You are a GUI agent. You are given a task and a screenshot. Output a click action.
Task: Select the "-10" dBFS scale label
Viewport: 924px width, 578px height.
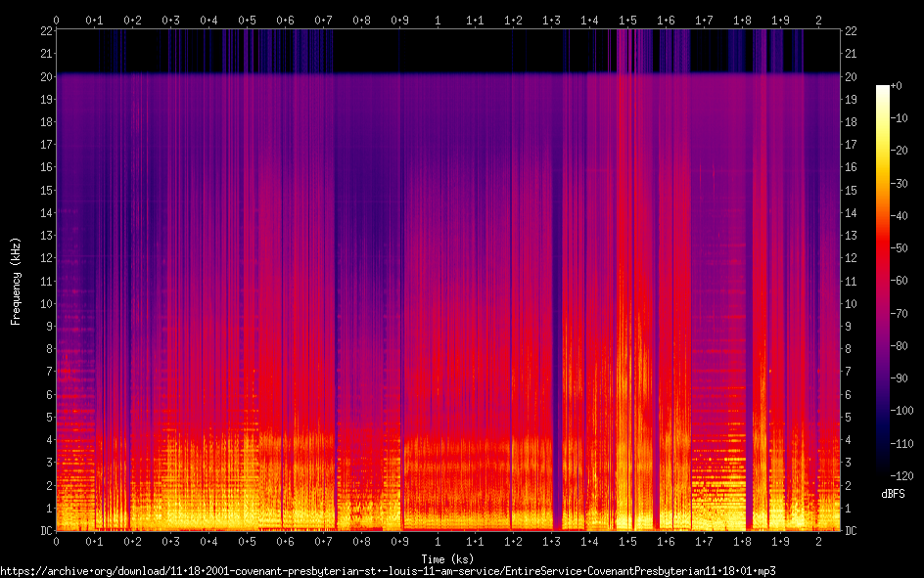pyautogui.click(x=899, y=118)
